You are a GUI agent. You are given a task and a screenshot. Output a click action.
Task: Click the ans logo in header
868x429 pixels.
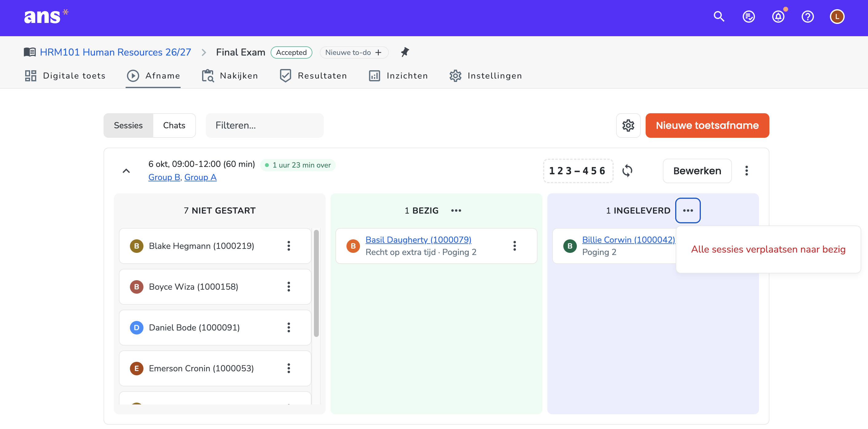[46, 16]
